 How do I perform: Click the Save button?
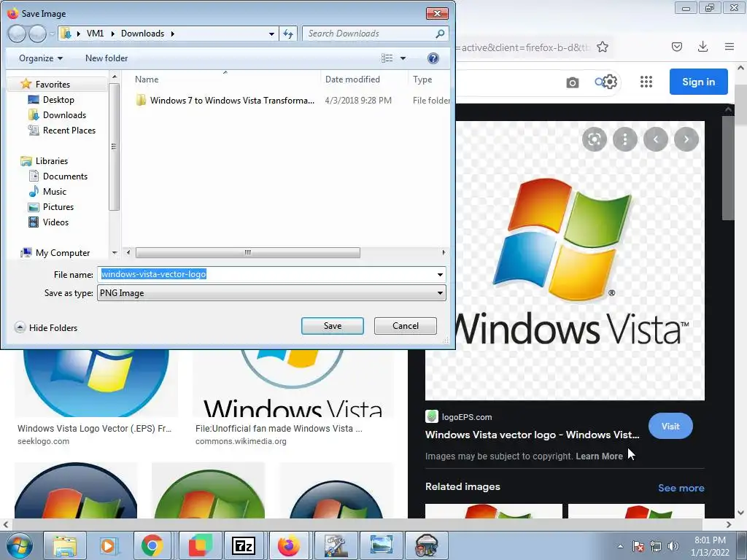point(333,326)
